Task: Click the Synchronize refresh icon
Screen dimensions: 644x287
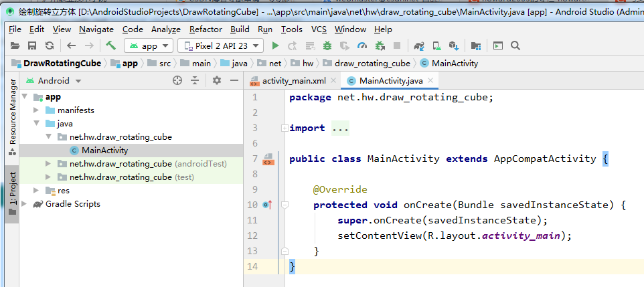Action: 50,45
